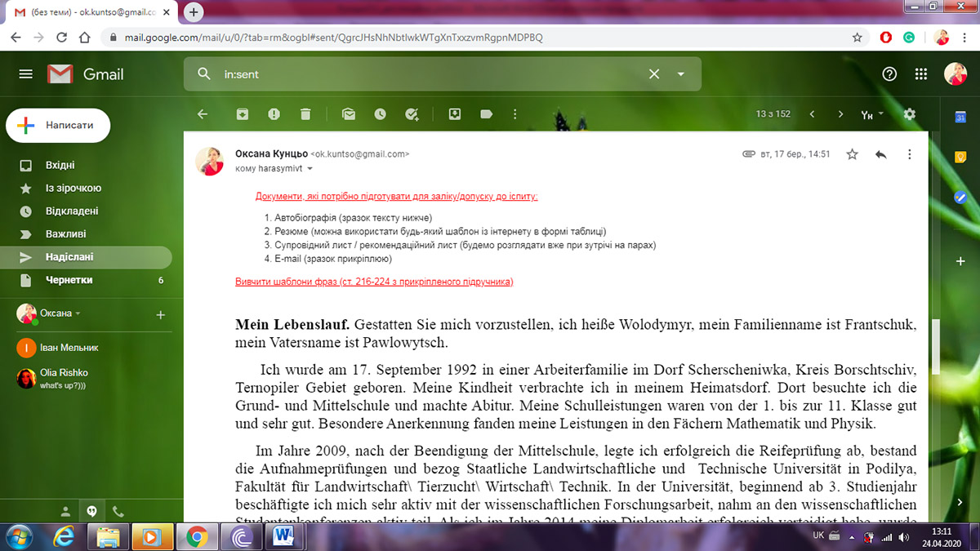Image resolution: width=980 pixels, height=551 pixels.
Task: Toggle the main menu hamburger button
Action: click(x=26, y=74)
